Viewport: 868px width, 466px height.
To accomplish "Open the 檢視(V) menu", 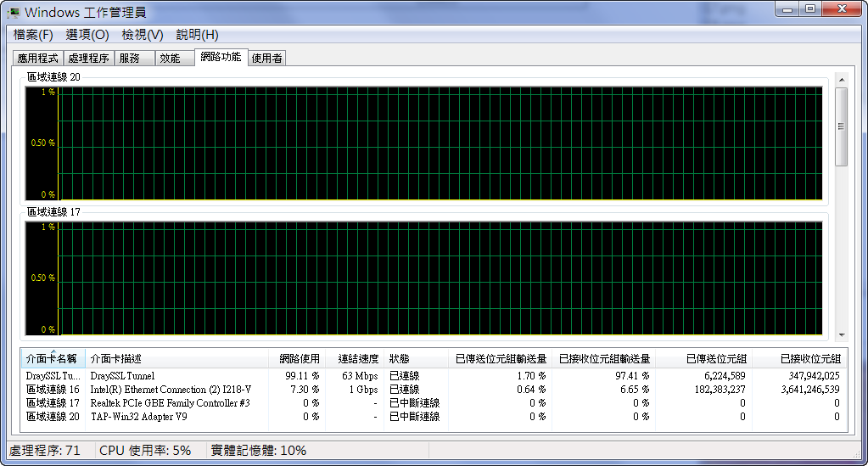I will point(143,34).
